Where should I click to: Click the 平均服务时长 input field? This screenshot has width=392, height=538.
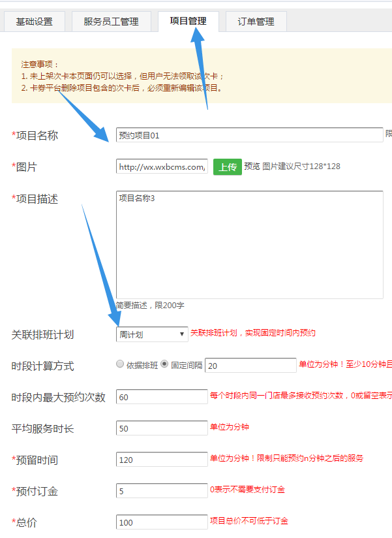point(162,428)
